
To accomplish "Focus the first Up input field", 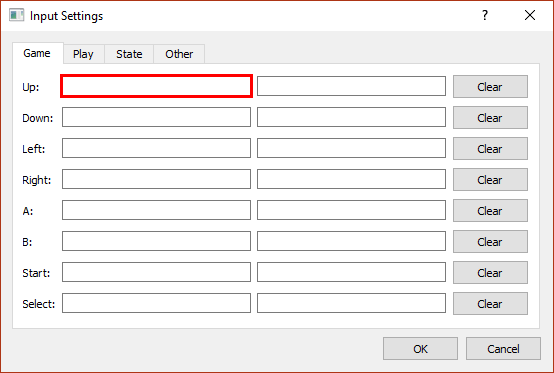I will 157,86.
